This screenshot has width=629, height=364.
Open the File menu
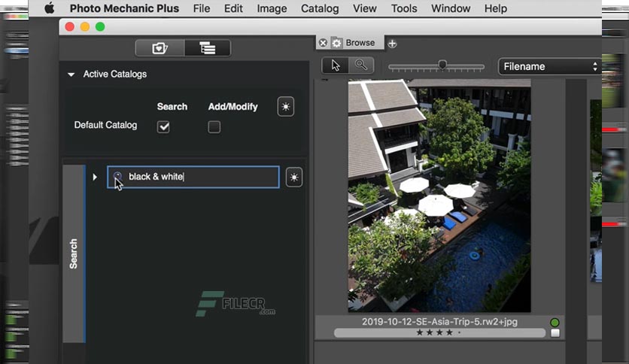pyautogui.click(x=202, y=8)
